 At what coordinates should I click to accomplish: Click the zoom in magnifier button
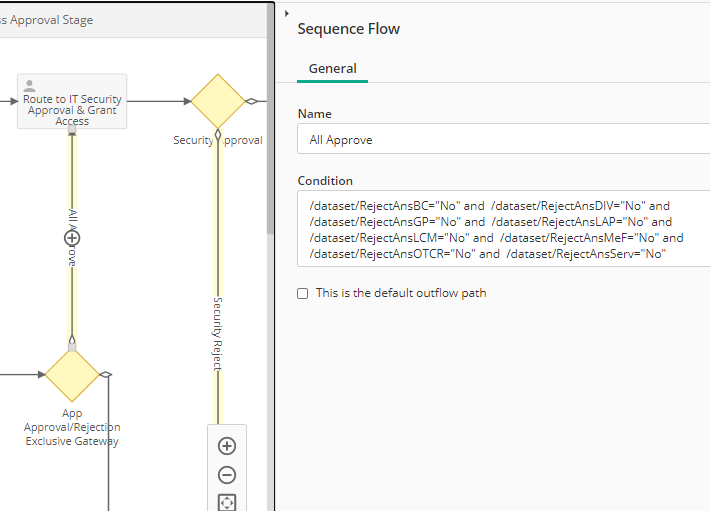[x=227, y=446]
